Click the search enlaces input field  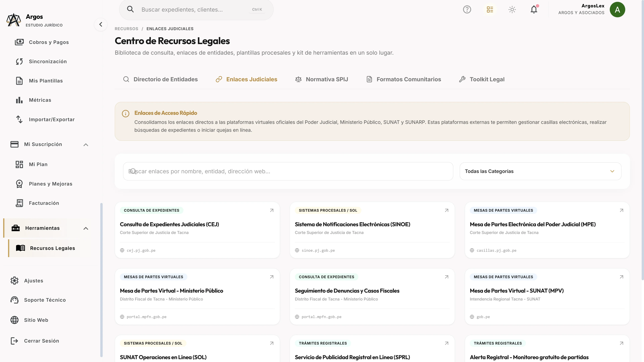tap(288, 171)
